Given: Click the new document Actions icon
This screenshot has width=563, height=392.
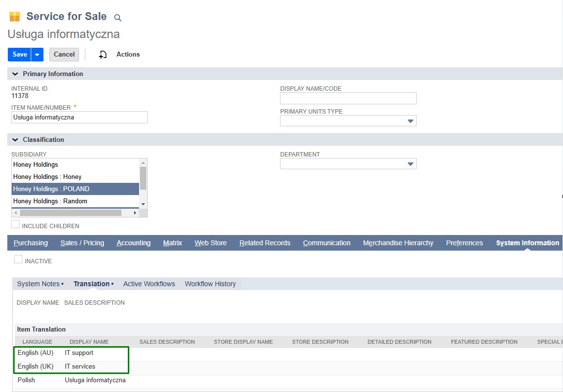Looking at the screenshot, I should 102,55.
